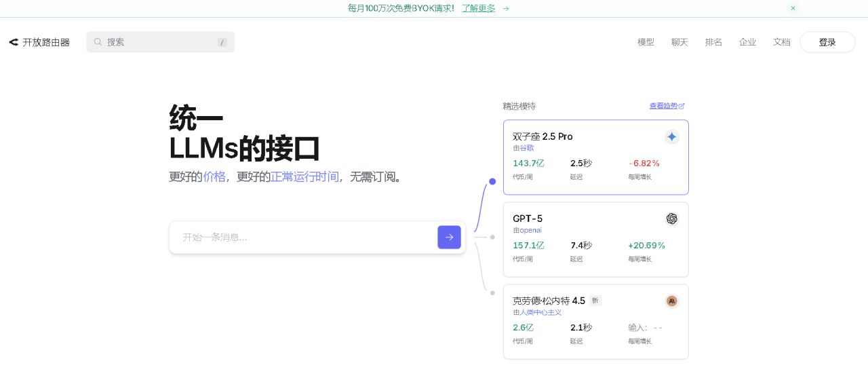Click the 正常运行时间 highlighted link
Image resolution: width=868 pixels, height=376 pixels.
304,176
